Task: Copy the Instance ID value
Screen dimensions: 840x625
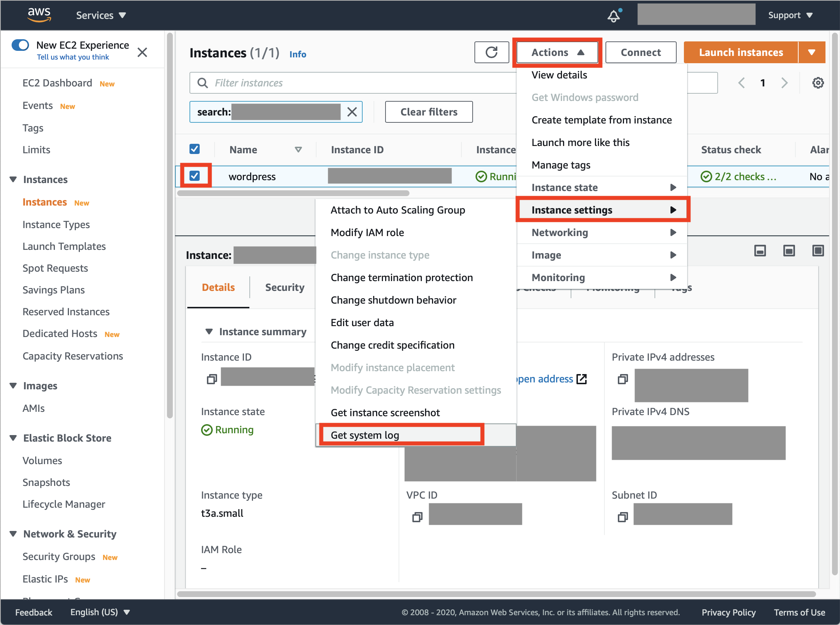Action: (212, 379)
